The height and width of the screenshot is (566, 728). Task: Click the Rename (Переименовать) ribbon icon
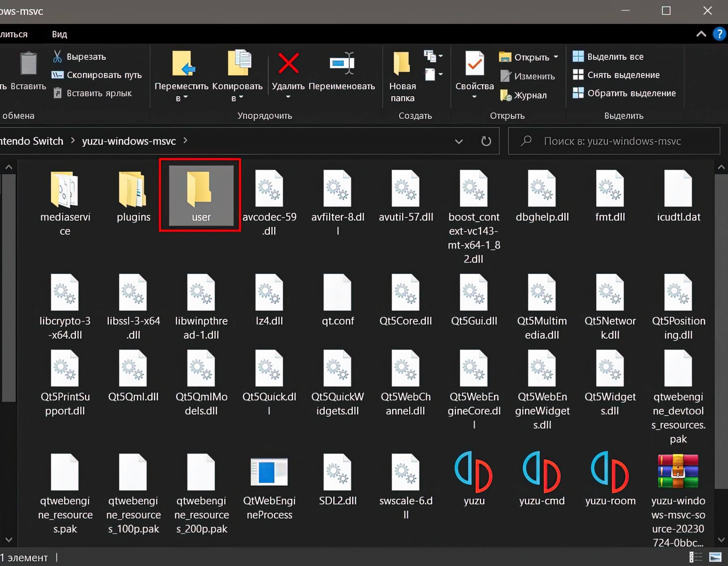tap(342, 64)
